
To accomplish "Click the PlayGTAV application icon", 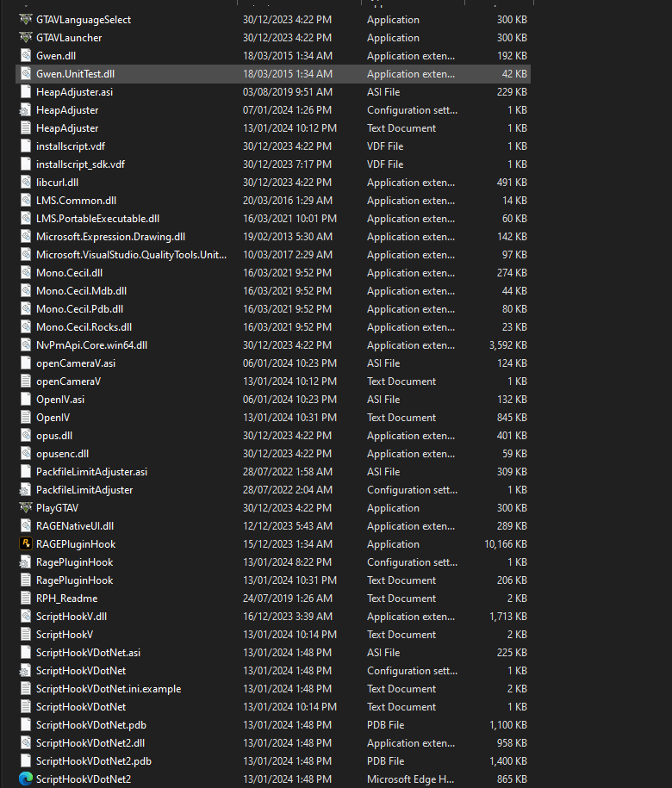I will coord(26,508).
